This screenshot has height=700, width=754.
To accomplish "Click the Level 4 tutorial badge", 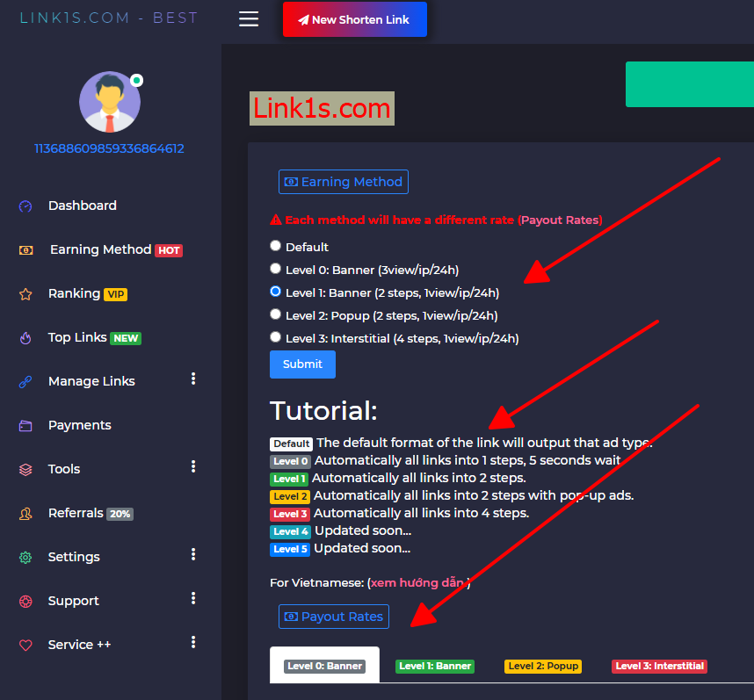I will point(290,531).
